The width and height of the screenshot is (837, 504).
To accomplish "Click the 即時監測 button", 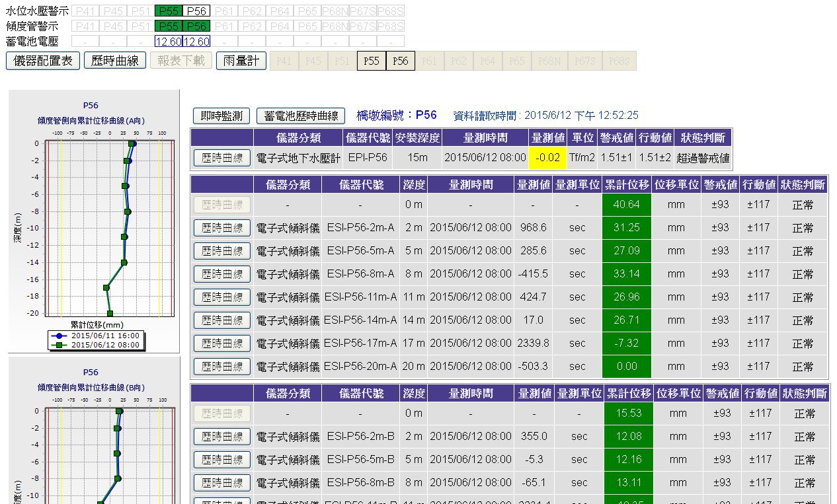I will click(221, 116).
